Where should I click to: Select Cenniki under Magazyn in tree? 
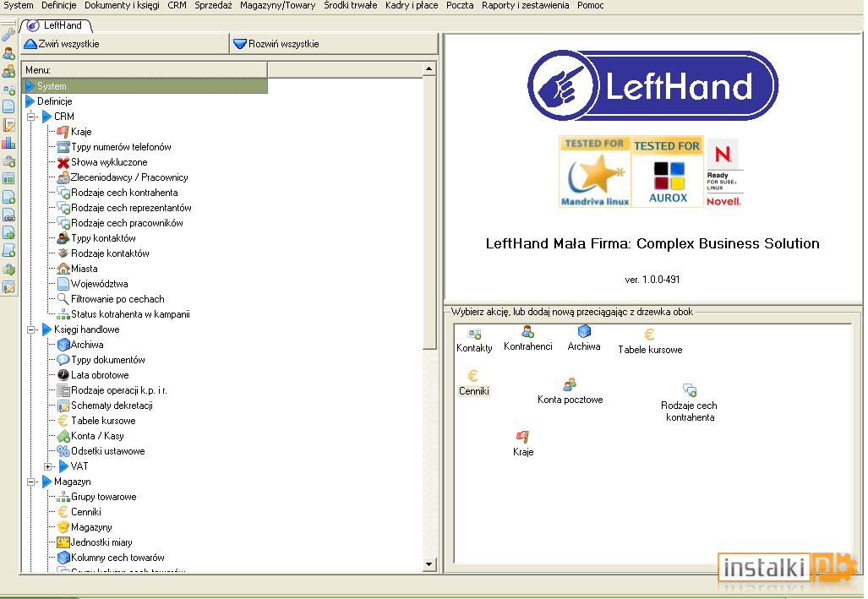click(86, 512)
